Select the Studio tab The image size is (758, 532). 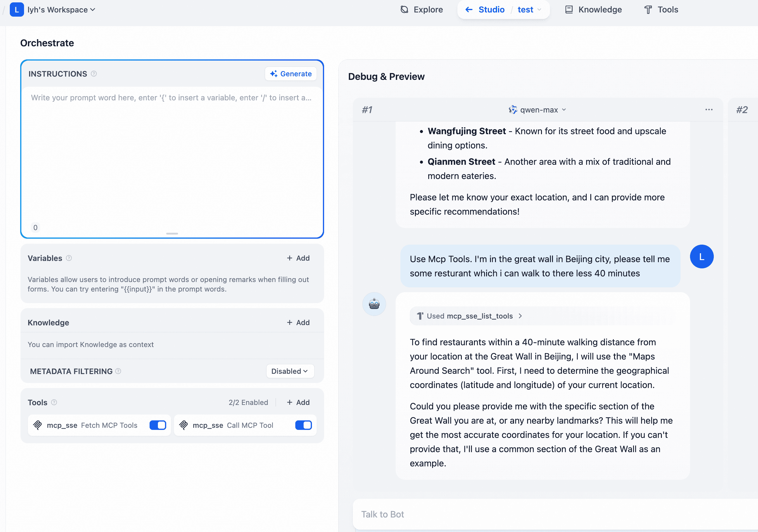tap(491, 9)
